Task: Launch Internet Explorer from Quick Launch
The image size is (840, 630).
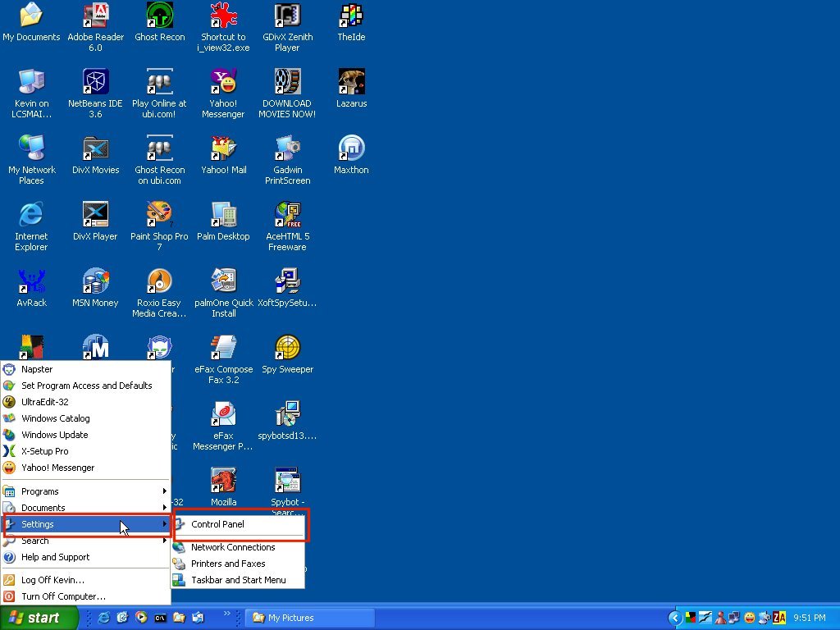Action: coord(103,618)
